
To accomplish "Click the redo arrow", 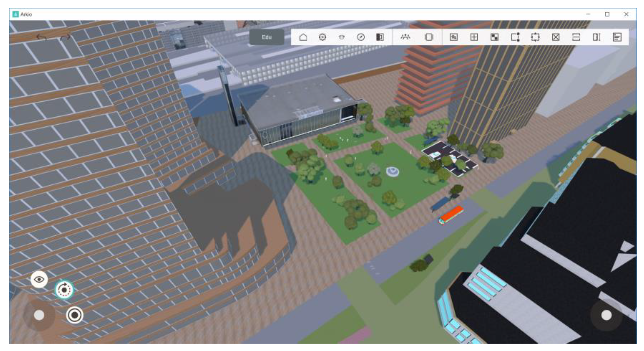I will point(66,37).
